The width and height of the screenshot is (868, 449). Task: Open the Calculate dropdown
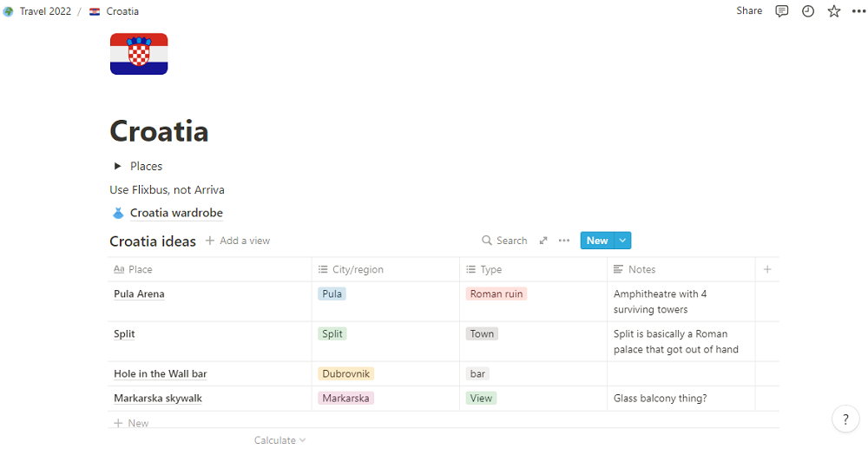click(279, 440)
